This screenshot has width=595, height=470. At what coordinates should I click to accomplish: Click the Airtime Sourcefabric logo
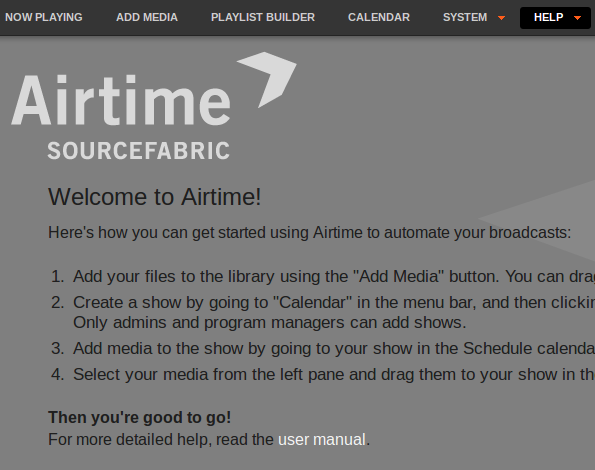coord(154,106)
